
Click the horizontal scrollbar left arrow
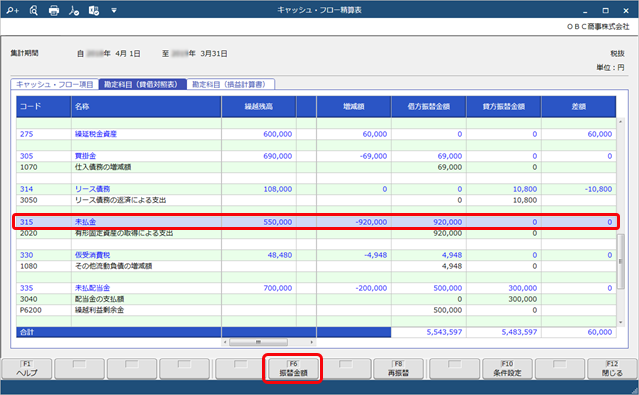(225, 342)
